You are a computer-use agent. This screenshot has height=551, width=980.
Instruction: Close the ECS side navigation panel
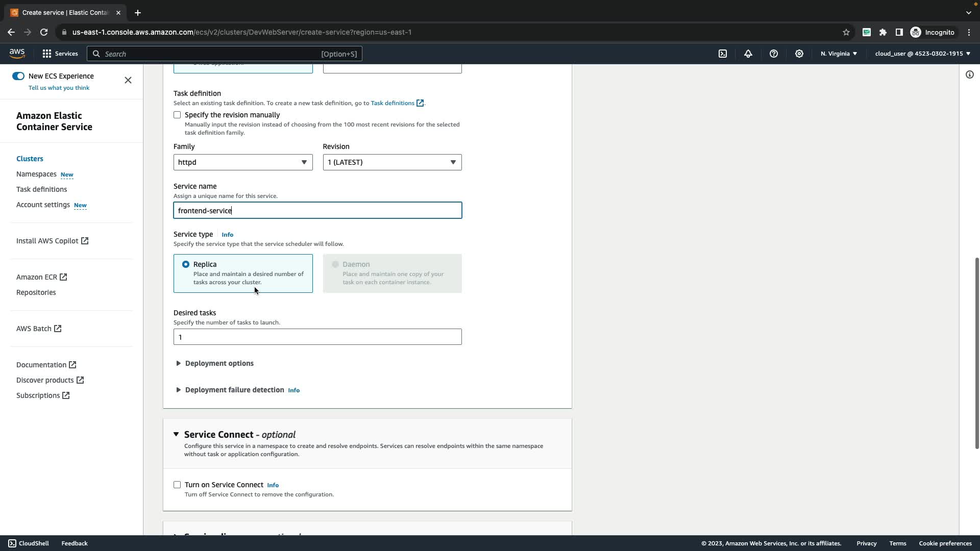(x=128, y=80)
